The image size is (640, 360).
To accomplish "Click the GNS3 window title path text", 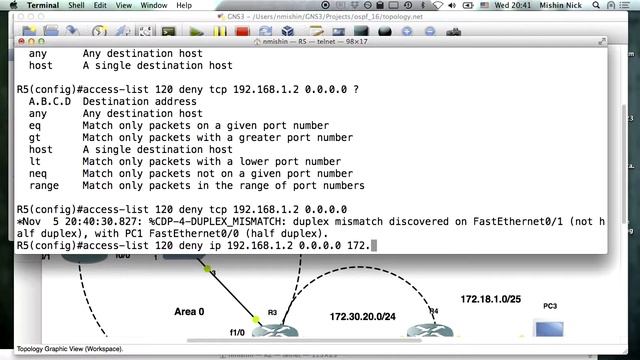I will (x=320, y=17).
